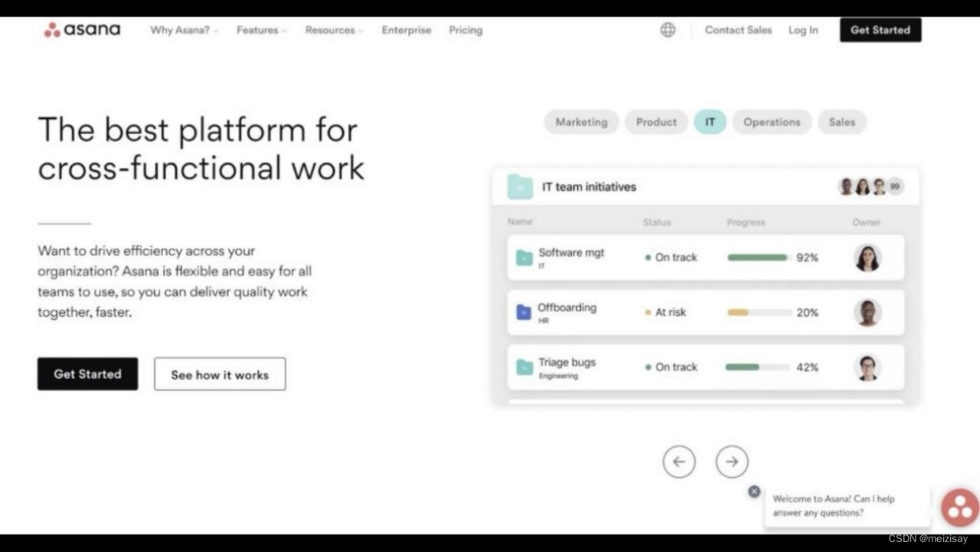The image size is (980, 552).
Task: Click the Triage bugs On track status
Action: point(671,367)
